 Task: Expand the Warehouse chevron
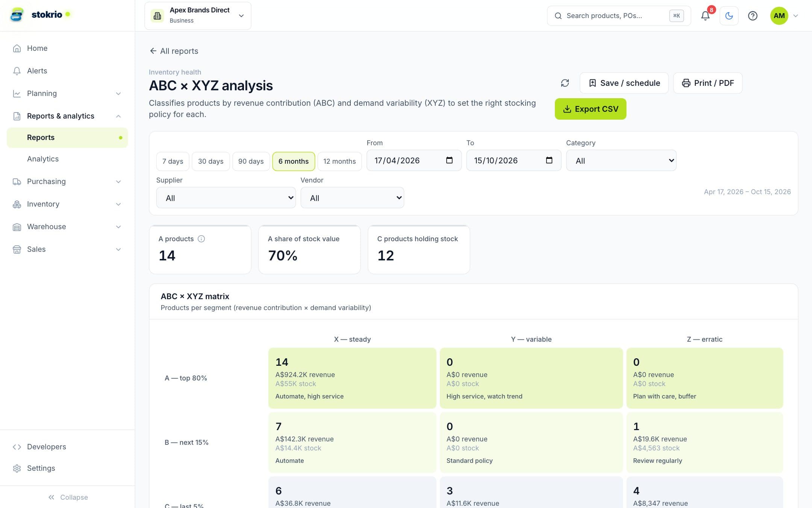[x=118, y=227]
